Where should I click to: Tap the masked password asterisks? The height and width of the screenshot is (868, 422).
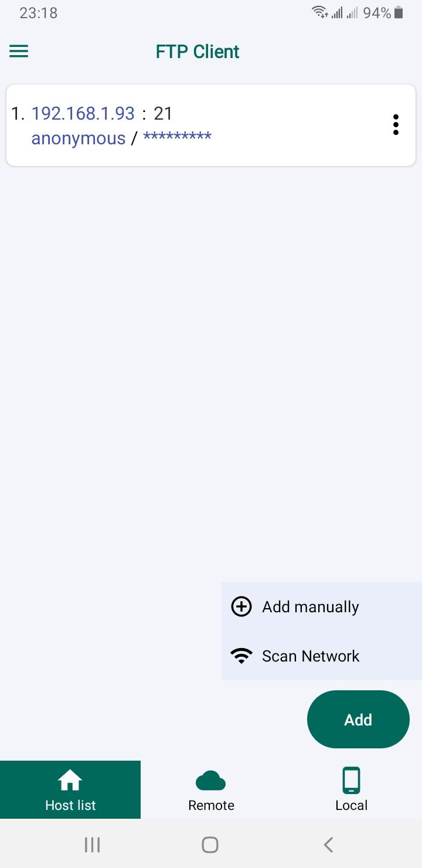pos(177,137)
